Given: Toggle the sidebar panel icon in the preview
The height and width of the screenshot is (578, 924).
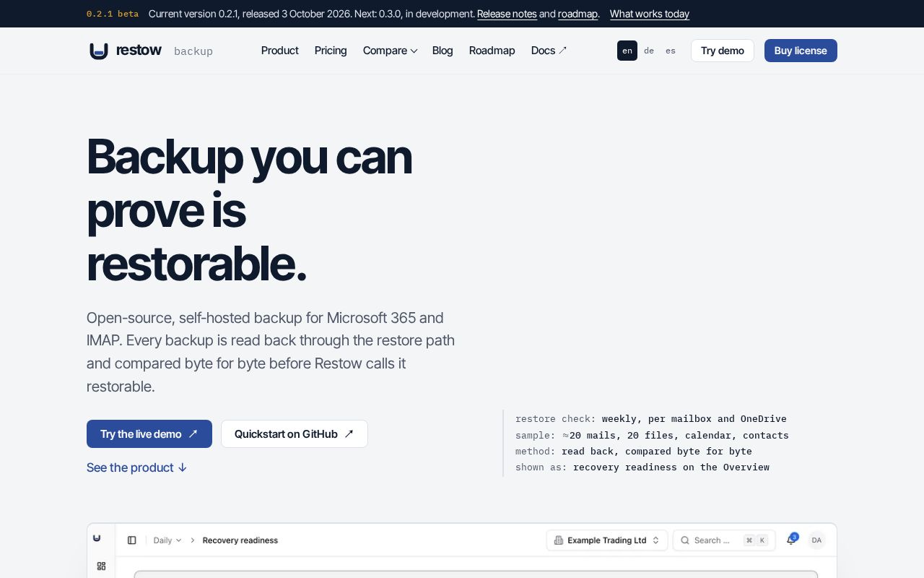Looking at the screenshot, I should coord(131,540).
